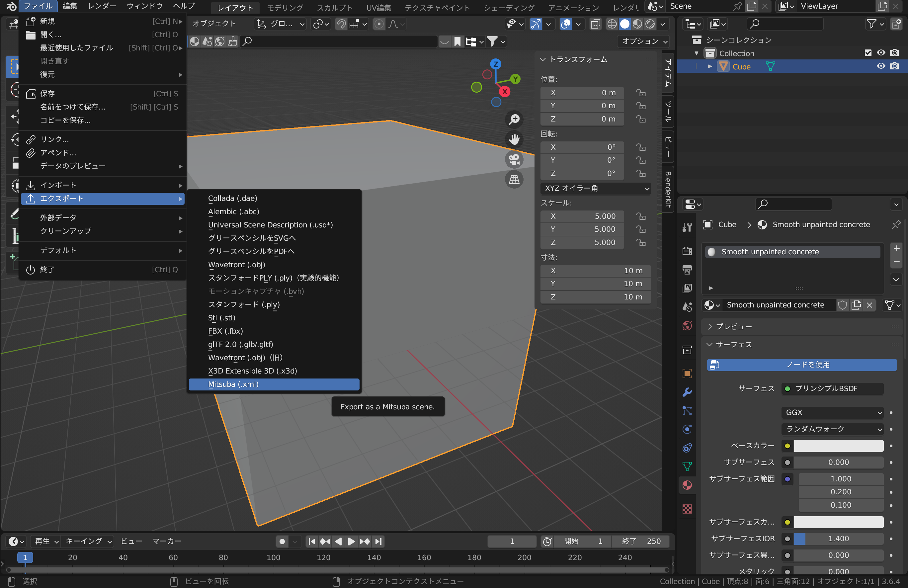The height and width of the screenshot is (588, 908).
Task: Click the zoom magnifier icon in viewport
Action: 514,120
